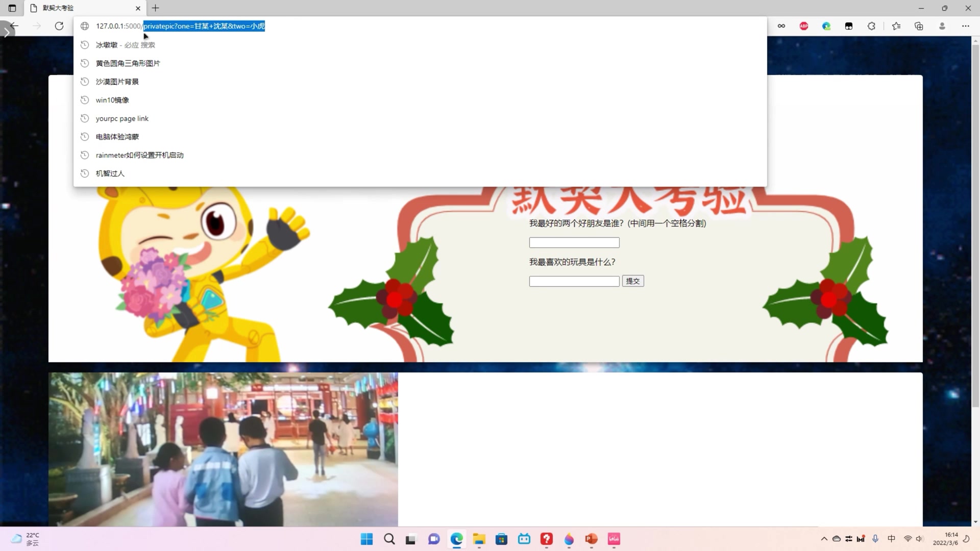Open the weather widget showing 22°C
Viewport: 980px width, 551px height.
pos(26,539)
